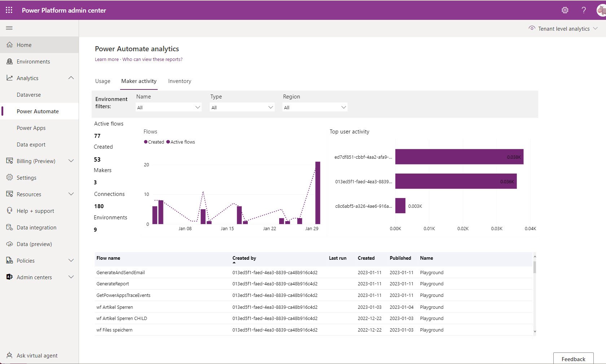Click table scrollbar down arrow
Image resolution: width=606 pixels, height=364 pixels.
535,331
